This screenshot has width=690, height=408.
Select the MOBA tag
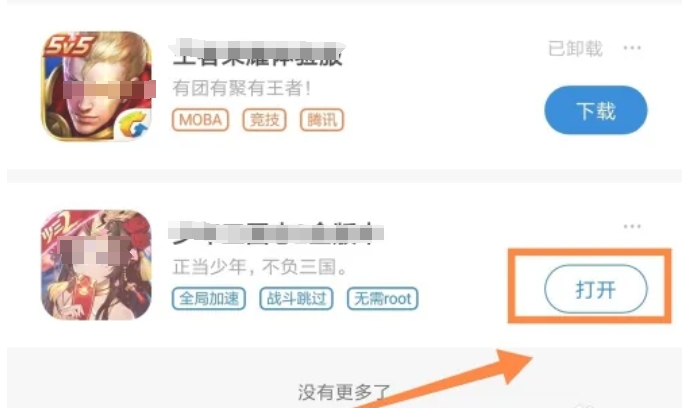click(x=200, y=120)
